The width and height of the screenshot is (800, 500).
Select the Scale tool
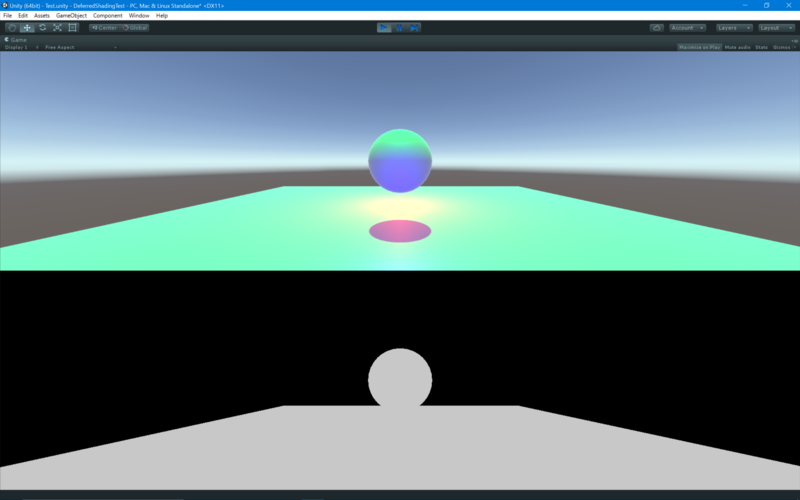click(x=57, y=28)
